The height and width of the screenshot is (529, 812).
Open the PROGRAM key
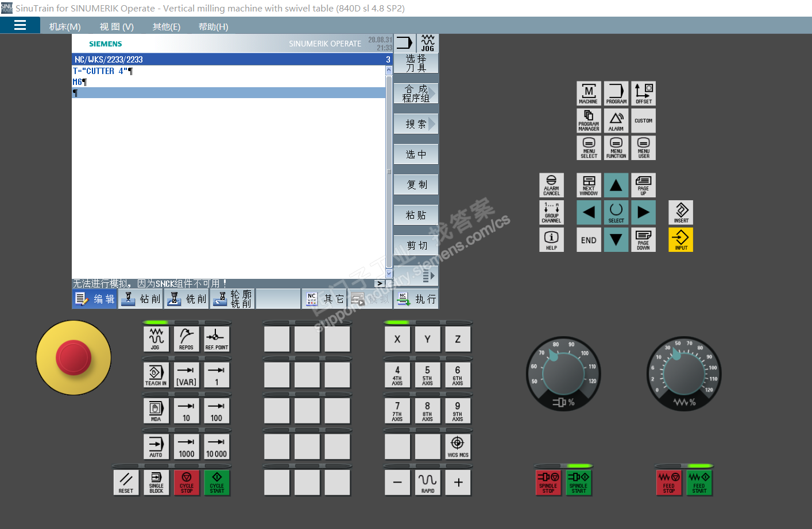[616, 94]
